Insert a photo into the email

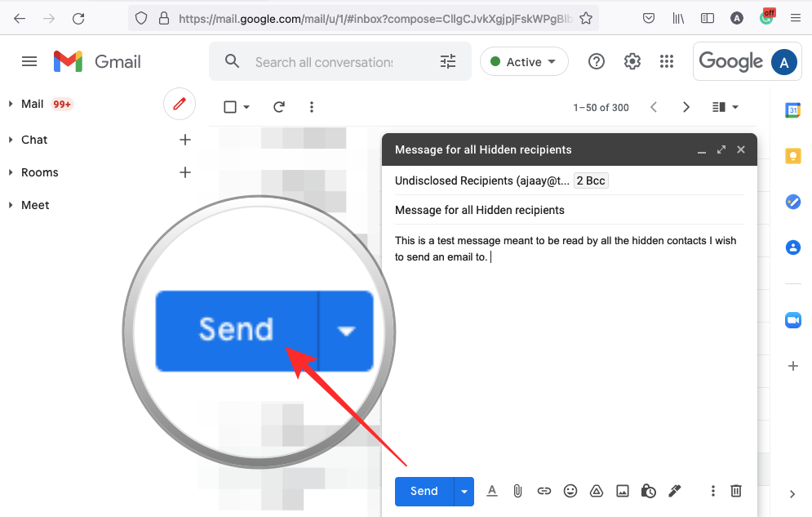tap(623, 491)
